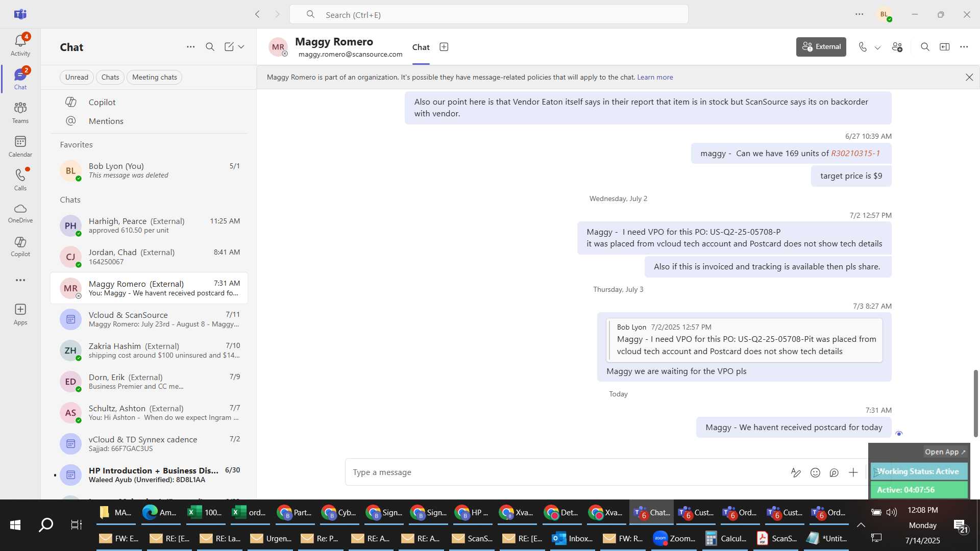980x551 pixels.
Task: Start audio call with Maggy Romero
Action: point(863,47)
